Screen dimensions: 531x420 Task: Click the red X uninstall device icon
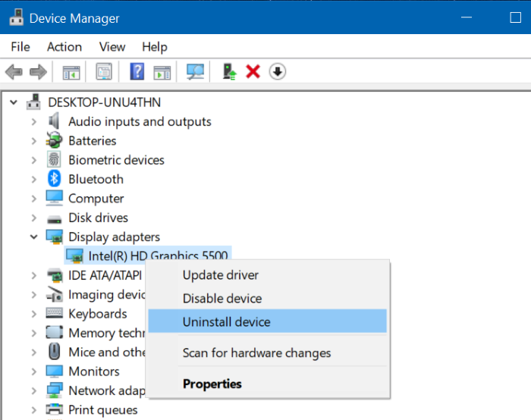pyautogui.click(x=253, y=72)
